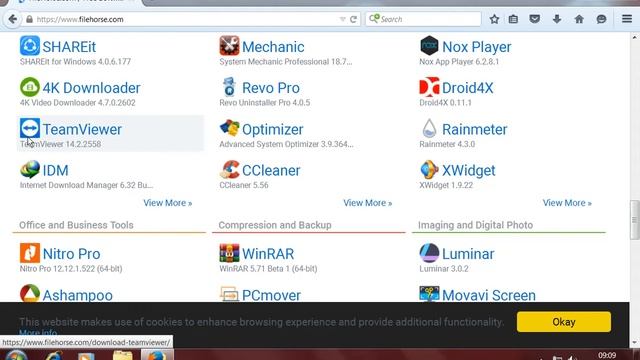640x360 pixels.
Task: Click the PCmover icon
Action: coord(229,293)
